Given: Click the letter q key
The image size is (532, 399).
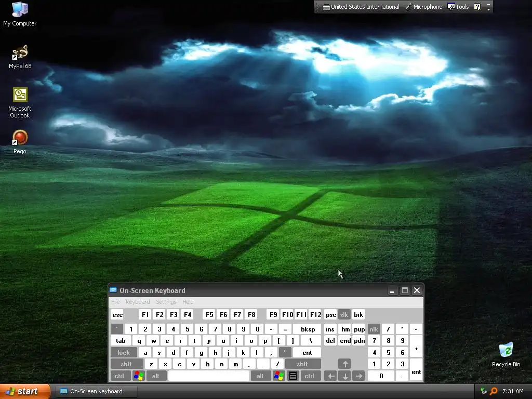Looking at the screenshot, I should (x=139, y=341).
